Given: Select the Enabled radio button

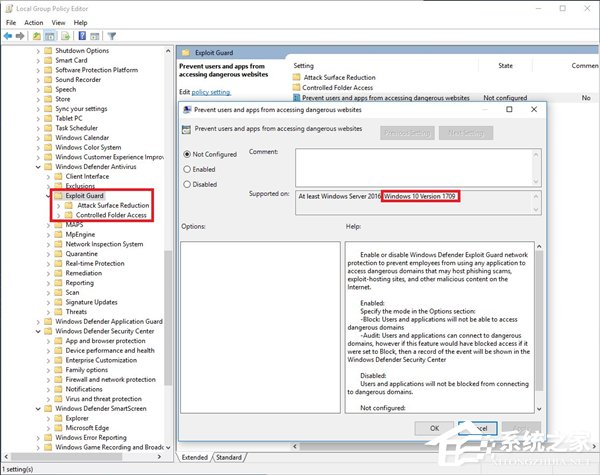Looking at the screenshot, I should [x=187, y=169].
